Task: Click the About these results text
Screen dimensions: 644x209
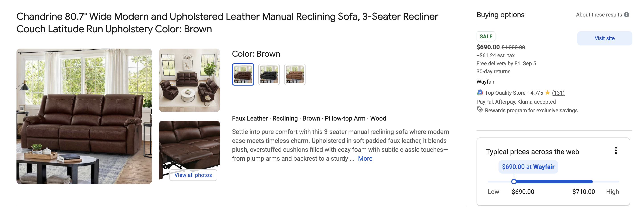Action: pyautogui.click(x=599, y=15)
